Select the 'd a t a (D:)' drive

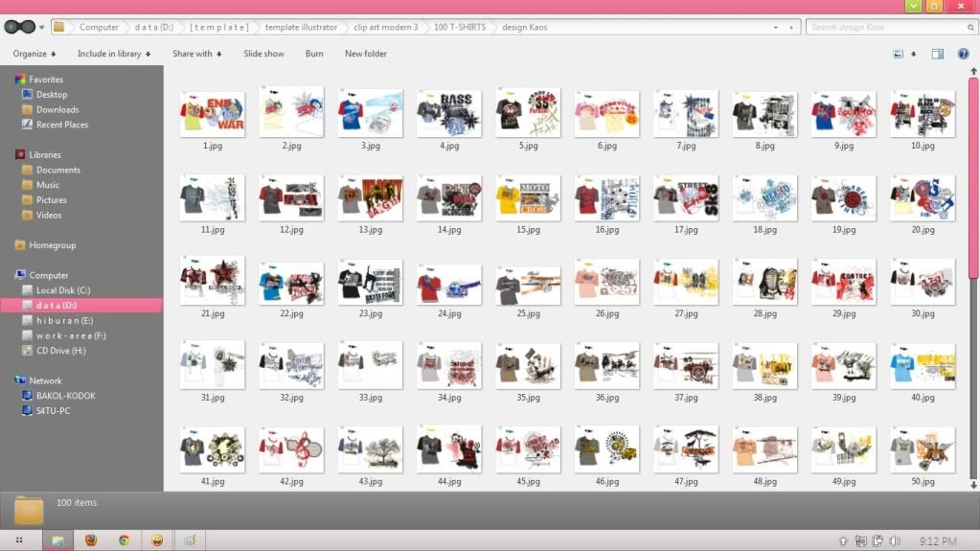click(x=81, y=306)
